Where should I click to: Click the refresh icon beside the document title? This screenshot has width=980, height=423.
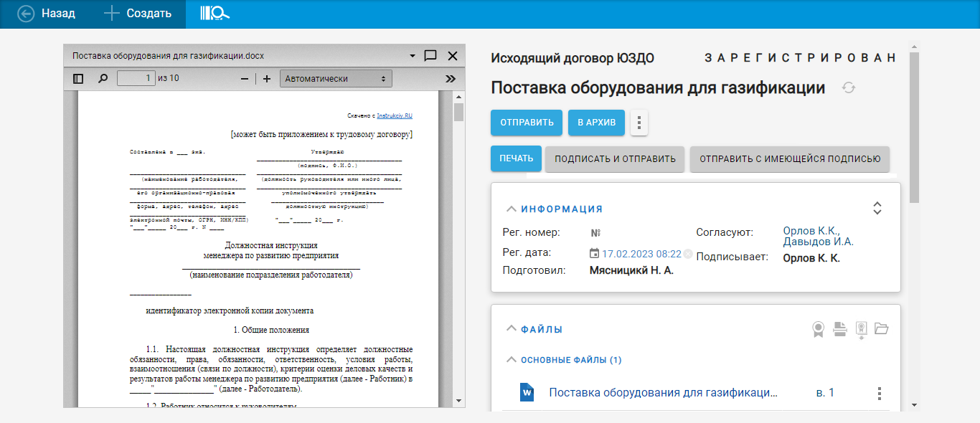pos(849,88)
